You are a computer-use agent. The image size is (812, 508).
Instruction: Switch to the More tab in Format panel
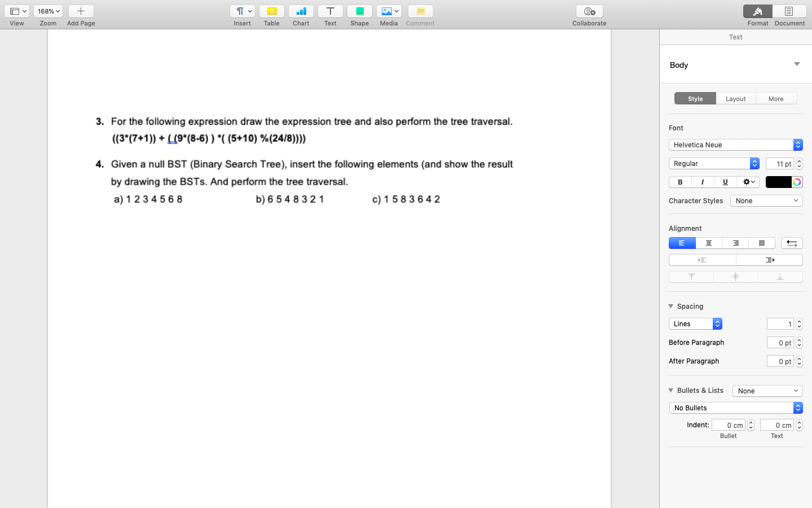click(776, 98)
